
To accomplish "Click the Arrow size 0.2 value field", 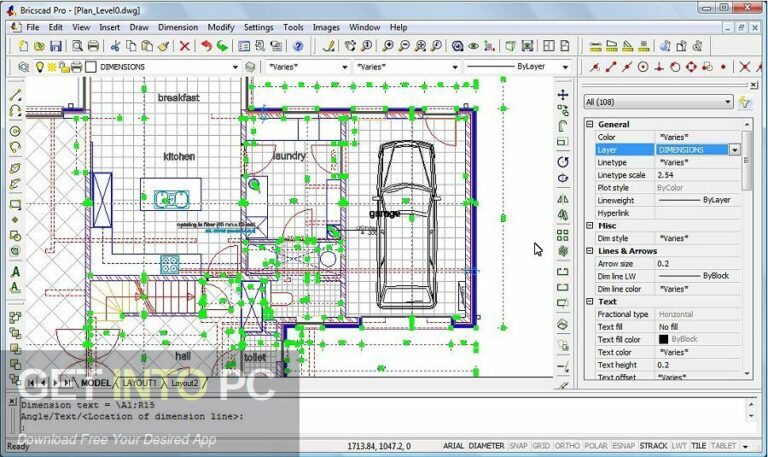I will 698,264.
